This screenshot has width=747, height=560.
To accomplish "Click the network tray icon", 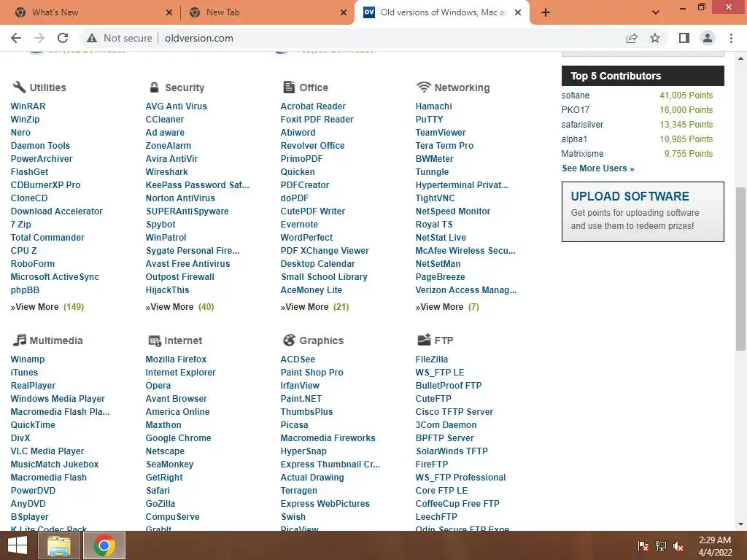I will (661, 546).
